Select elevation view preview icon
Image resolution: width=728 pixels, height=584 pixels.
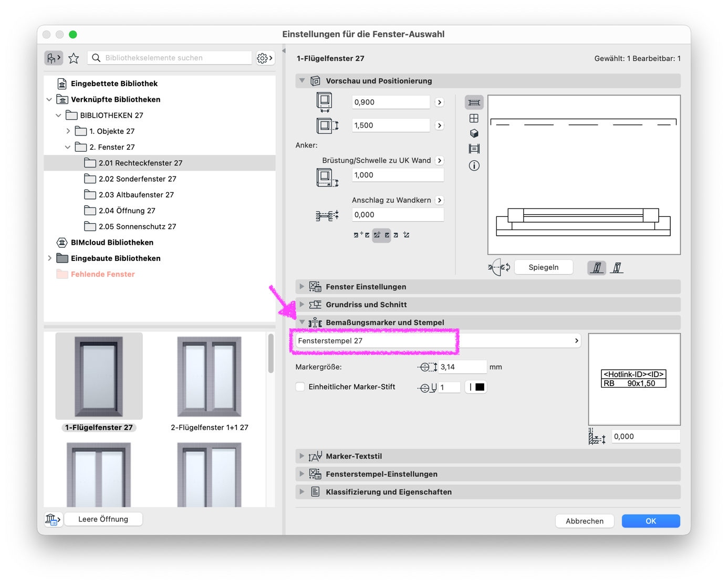pos(474,118)
